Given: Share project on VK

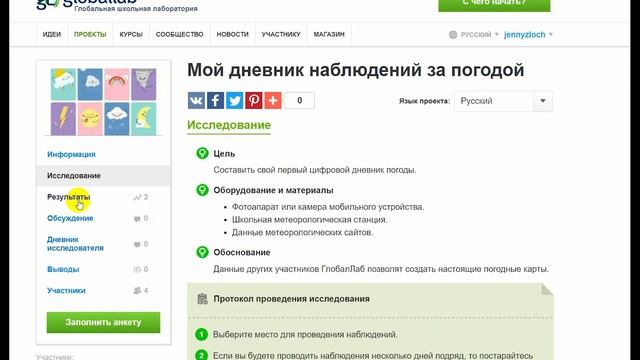Looking at the screenshot, I should point(196,100).
